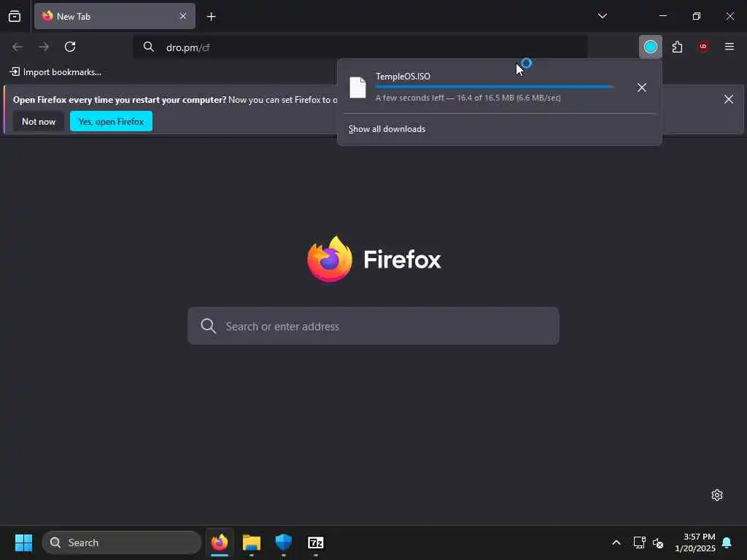Click the muted volume tray icon

[658, 542]
